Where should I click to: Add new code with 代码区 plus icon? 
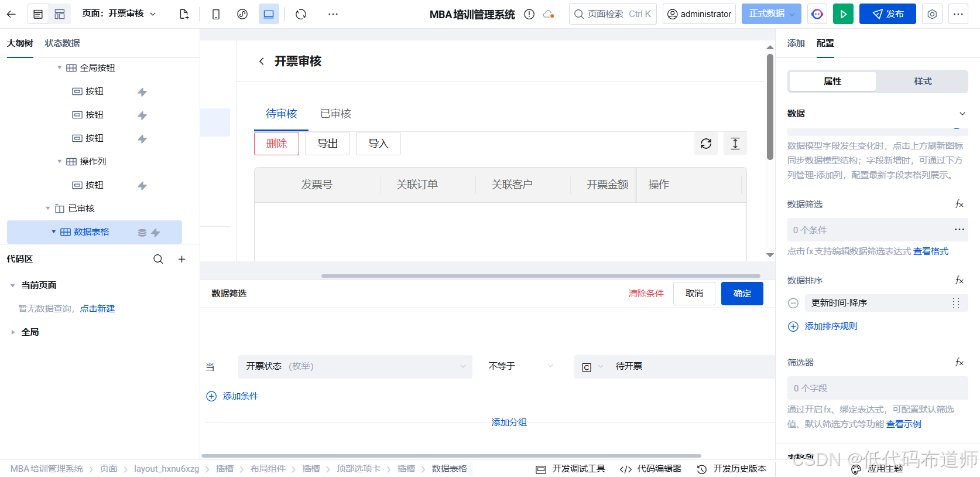[x=182, y=259]
